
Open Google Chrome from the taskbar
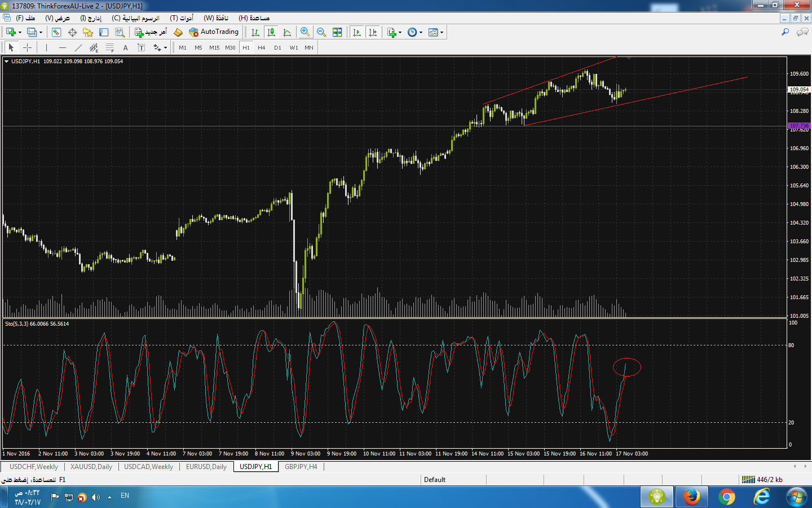pyautogui.click(x=727, y=497)
